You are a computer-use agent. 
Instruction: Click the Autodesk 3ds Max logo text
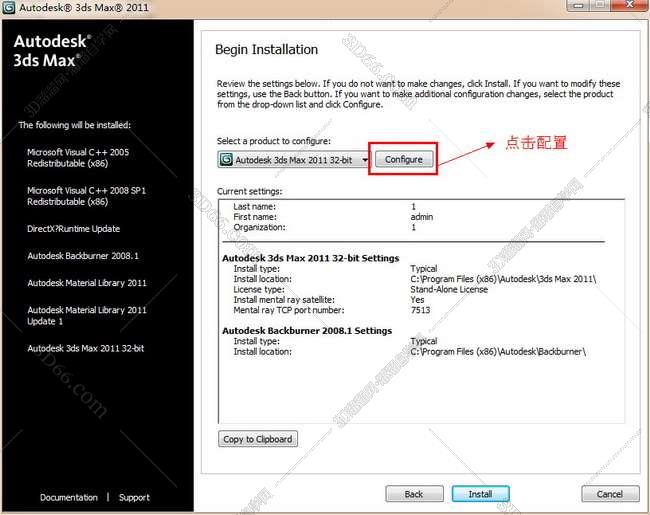[x=51, y=51]
